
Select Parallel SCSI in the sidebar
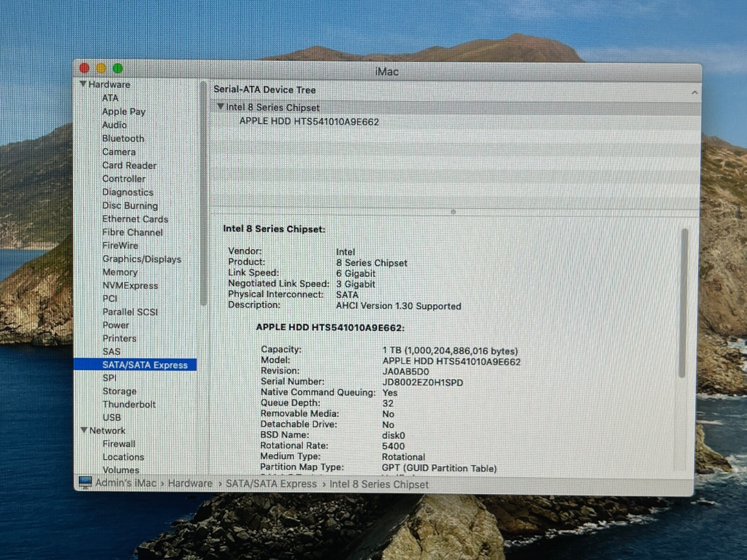coord(130,312)
